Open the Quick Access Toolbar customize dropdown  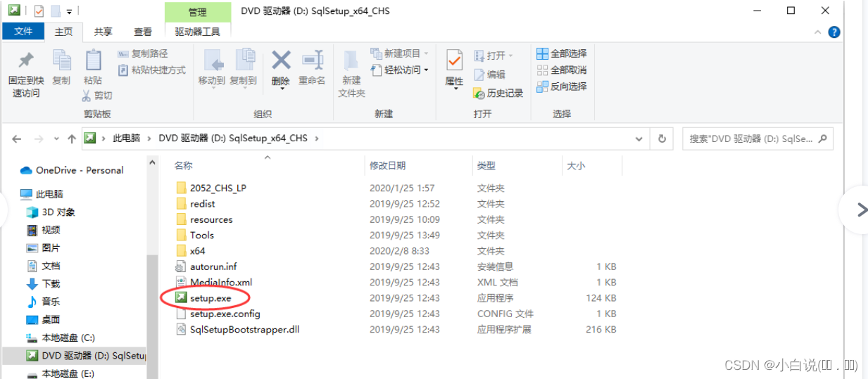click(69, 11)
